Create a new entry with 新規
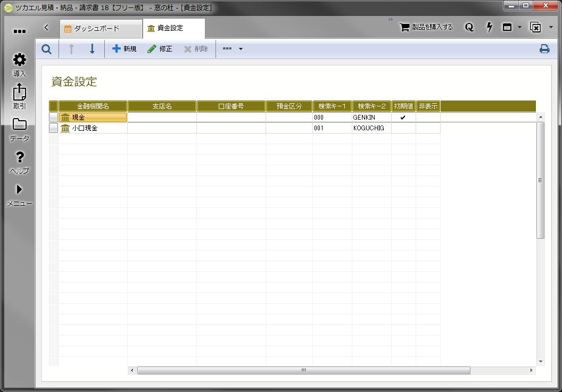 [124, 49]
